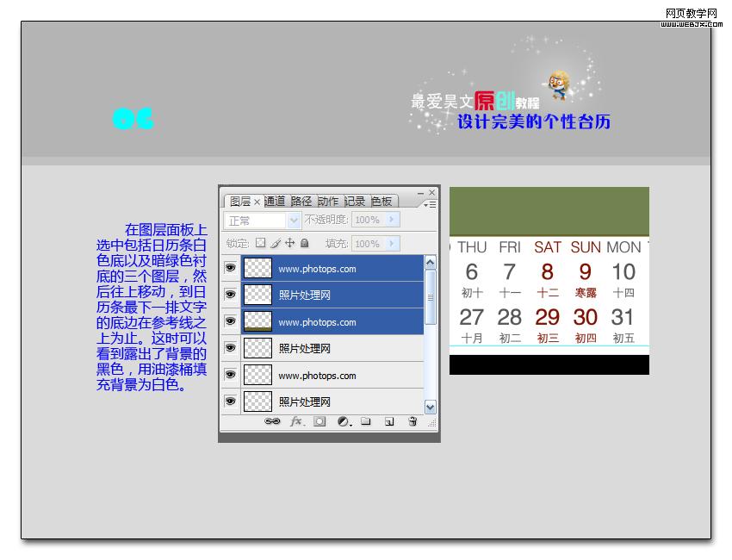Toggle eye of unselected 照片处理网 layer below selection
This screenshot has height=560, width=732.
[x=230, y=348]
